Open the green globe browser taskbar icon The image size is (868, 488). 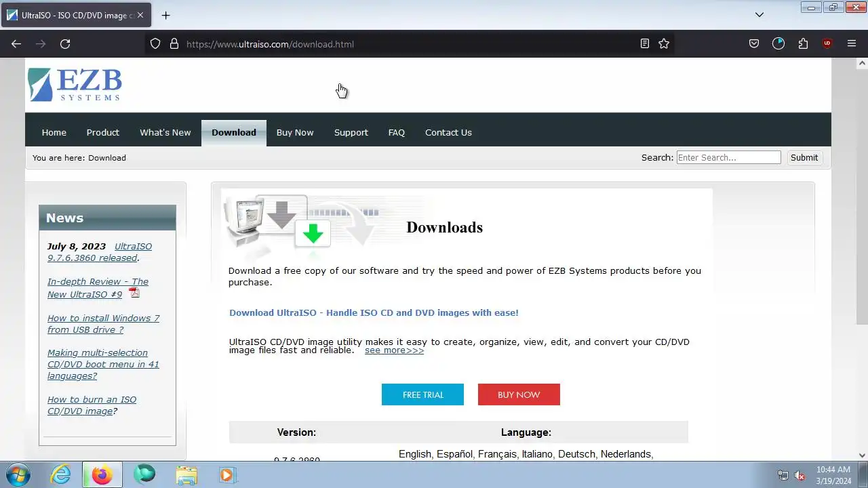point(144,474)
